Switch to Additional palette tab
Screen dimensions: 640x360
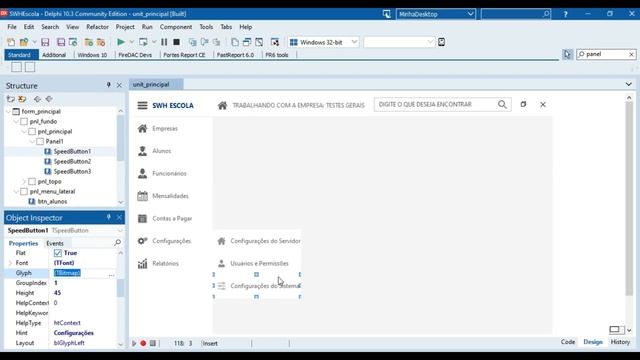coord(54,55)
